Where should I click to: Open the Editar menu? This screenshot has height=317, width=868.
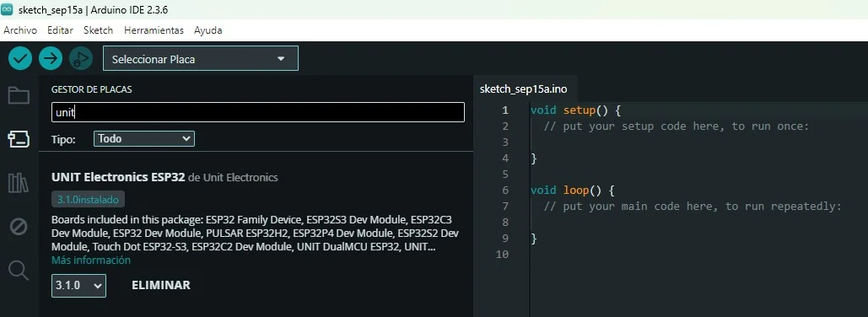click(61, 30)
